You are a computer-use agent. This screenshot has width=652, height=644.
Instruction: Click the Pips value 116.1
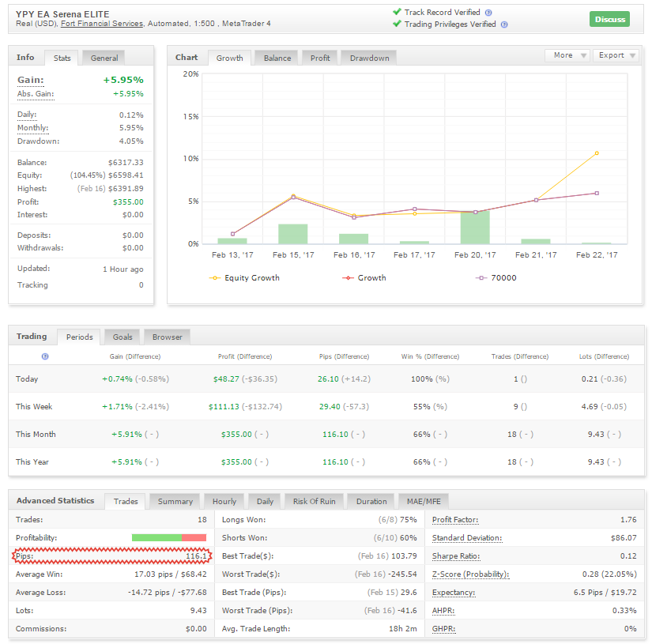point(196,556)
